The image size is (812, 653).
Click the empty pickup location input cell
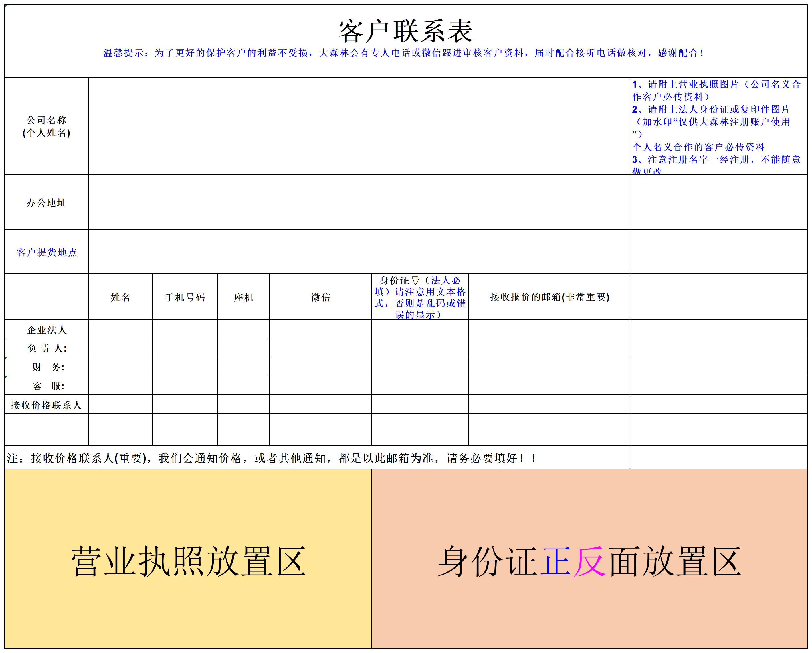pyautogui.click(x=359, y=252)
